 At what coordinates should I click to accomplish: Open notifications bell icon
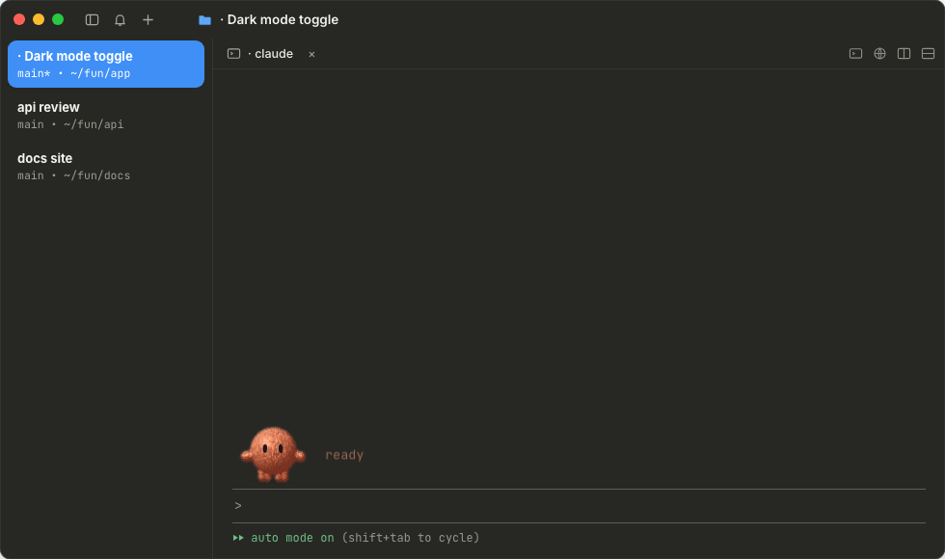(120, 20)
